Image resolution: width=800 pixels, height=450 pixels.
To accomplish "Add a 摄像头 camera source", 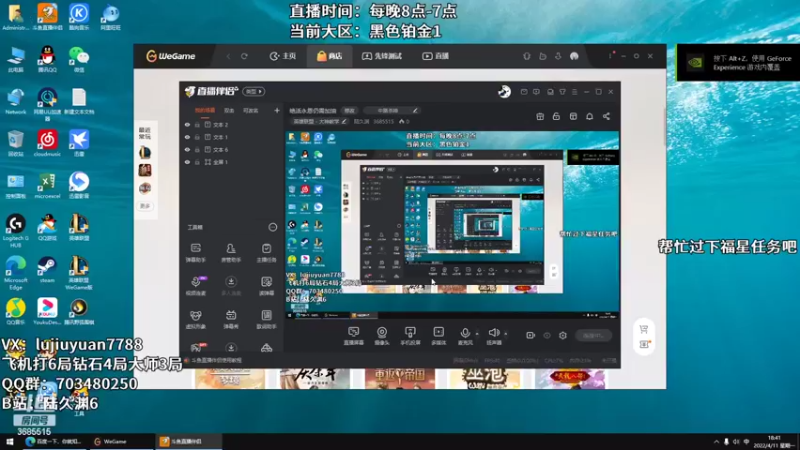I will [x=382, y=336].
